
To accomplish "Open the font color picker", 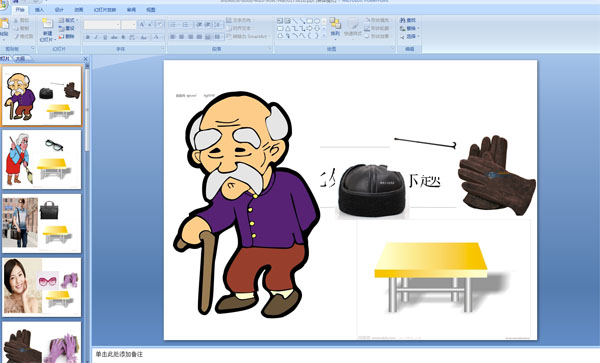I will [x=157, y=37].
